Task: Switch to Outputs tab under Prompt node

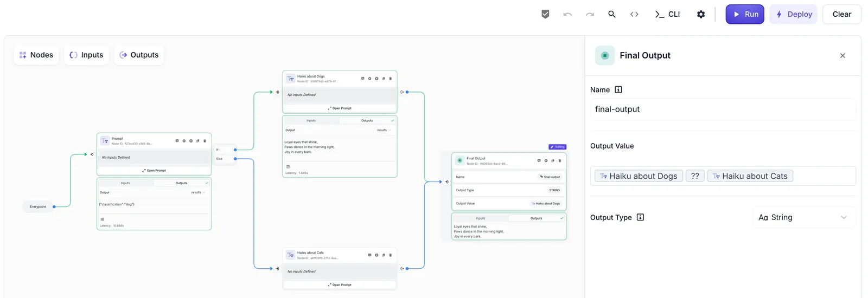Action: point(181,183)
